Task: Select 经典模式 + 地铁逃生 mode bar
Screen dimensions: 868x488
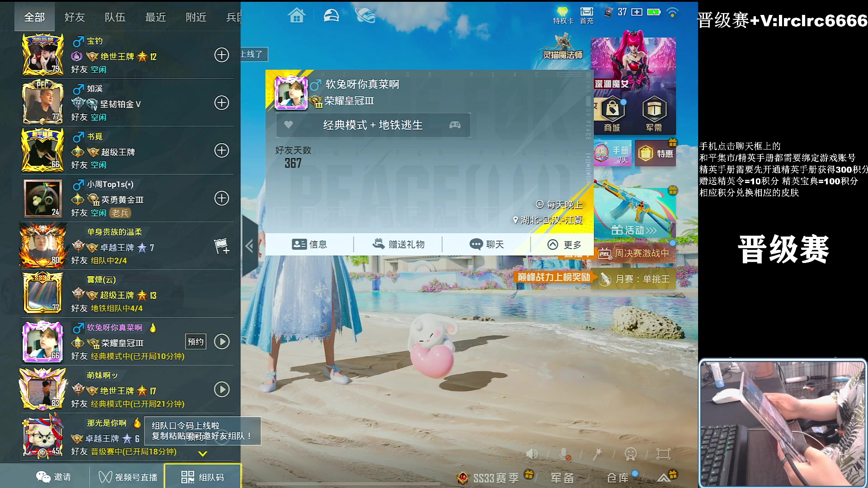Action: 373,125
